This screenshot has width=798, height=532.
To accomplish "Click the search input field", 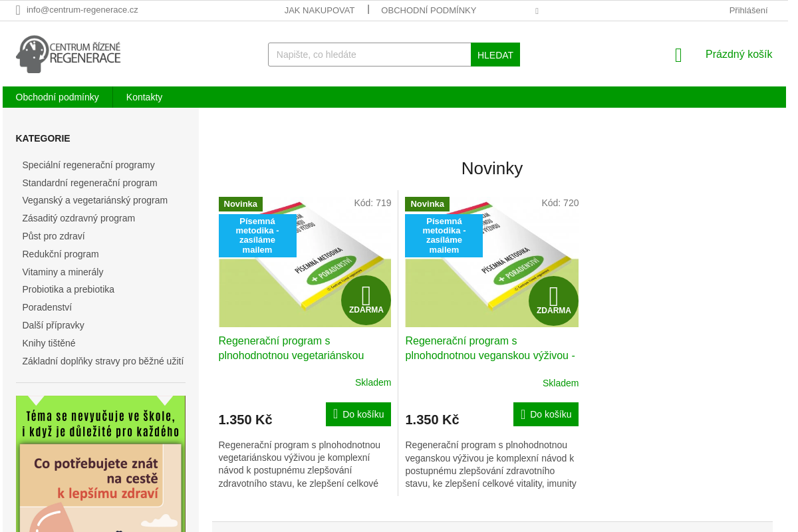I will tap(369, 54).
